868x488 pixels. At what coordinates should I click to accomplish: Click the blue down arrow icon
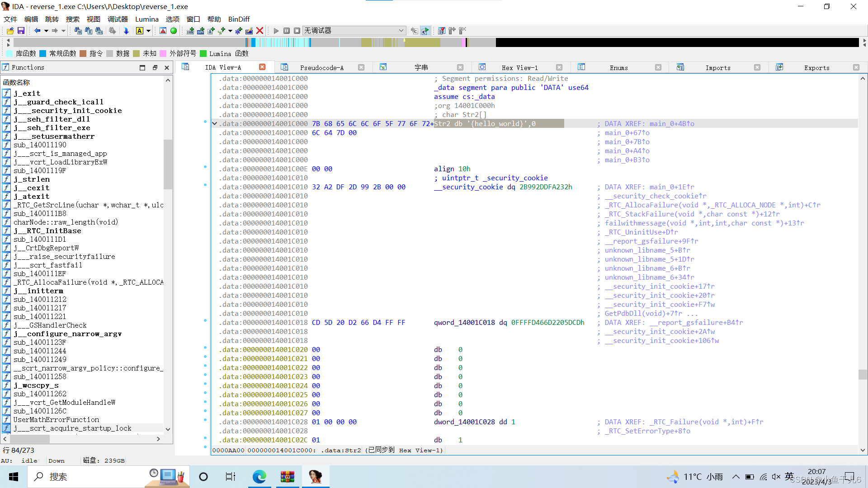[126, 31]
